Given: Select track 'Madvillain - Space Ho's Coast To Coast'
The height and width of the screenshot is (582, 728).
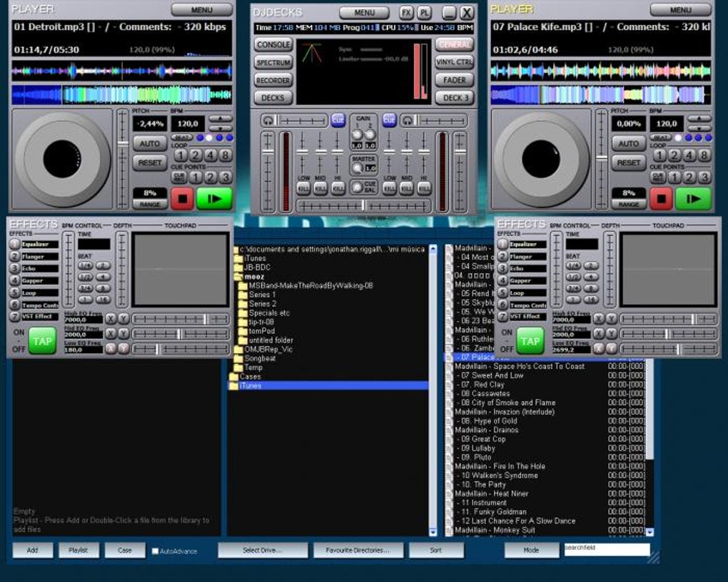Looking at the screenshot, I should pyautogui.click(x=519, y=366).
